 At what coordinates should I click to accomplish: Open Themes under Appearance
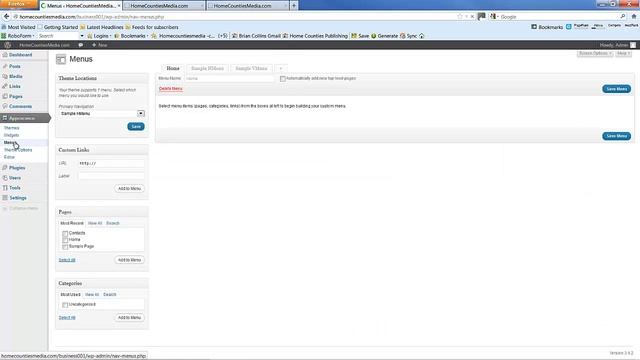point(11,128)
